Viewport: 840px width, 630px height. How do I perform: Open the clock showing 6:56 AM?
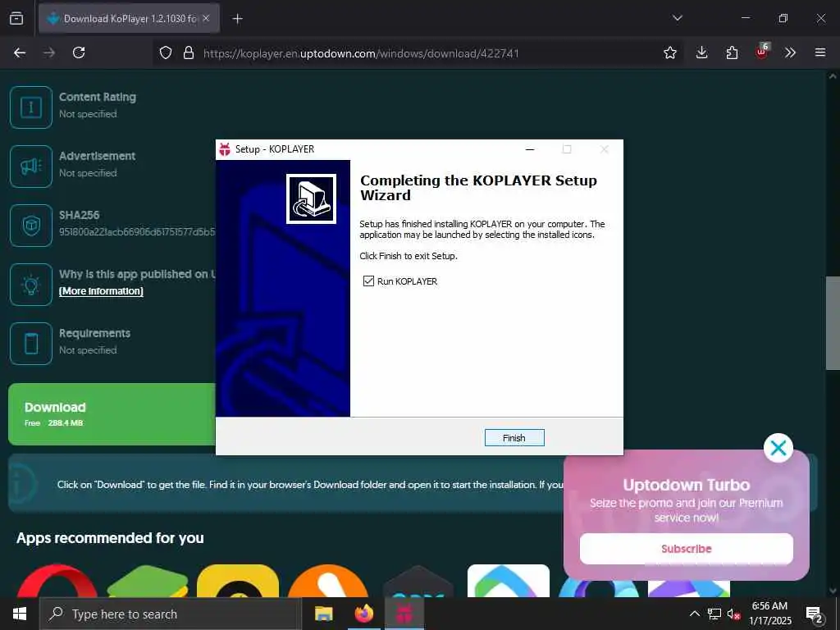(x=769, y=614)
